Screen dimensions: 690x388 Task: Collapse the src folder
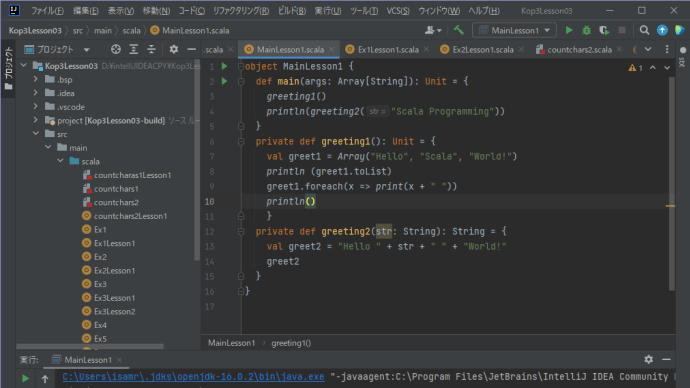pyautogui.click(x=36, y=134)
